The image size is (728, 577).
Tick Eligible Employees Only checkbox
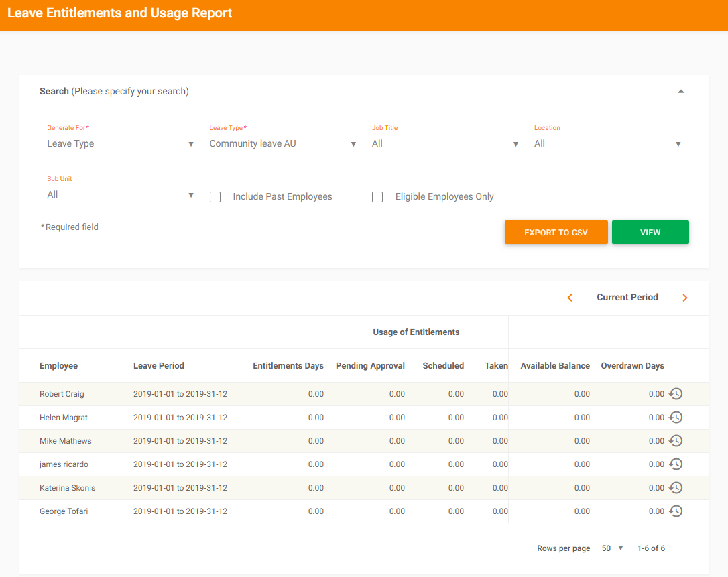pos(377,197)
